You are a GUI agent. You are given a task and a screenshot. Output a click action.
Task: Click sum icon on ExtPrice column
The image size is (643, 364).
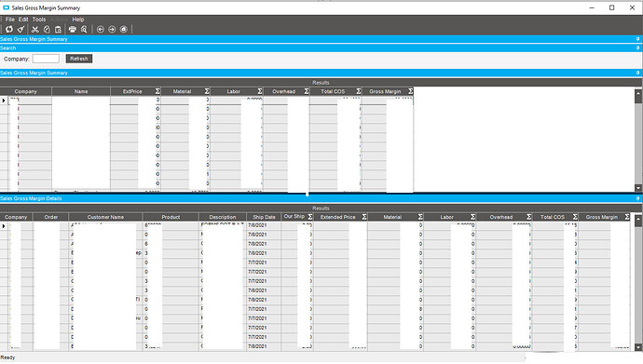[157, 91]
